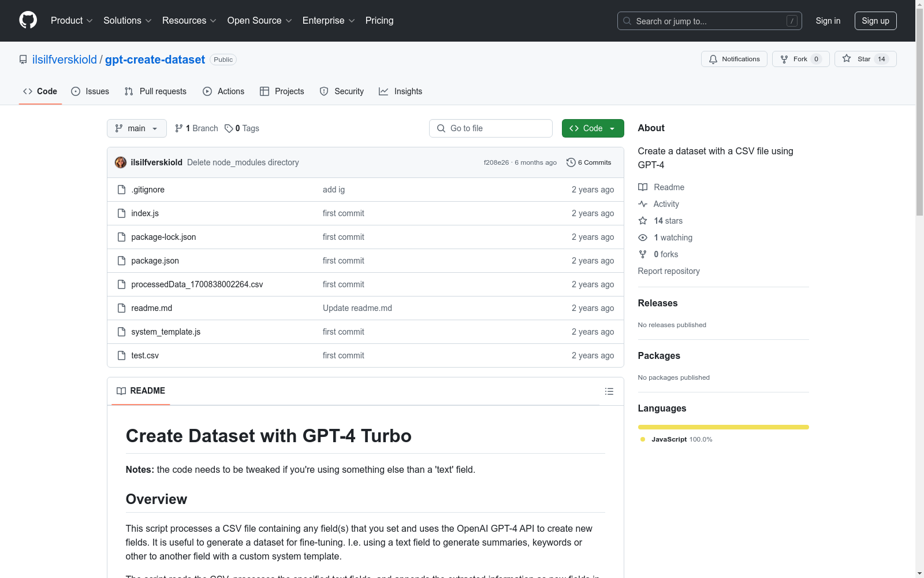This screenshot has height=578, width=924.
Task: Expand the Enterprise menu
Action: (x=329, y=21)
